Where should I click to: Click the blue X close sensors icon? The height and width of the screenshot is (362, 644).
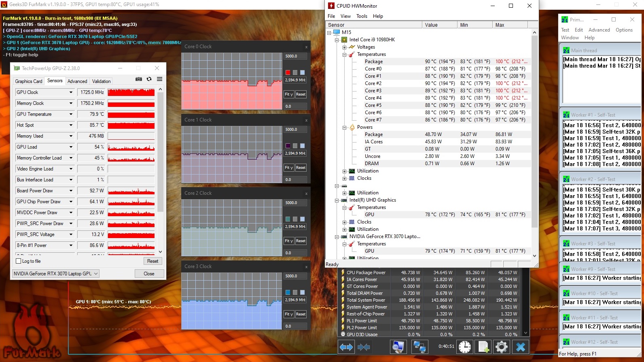click(521, 347)
